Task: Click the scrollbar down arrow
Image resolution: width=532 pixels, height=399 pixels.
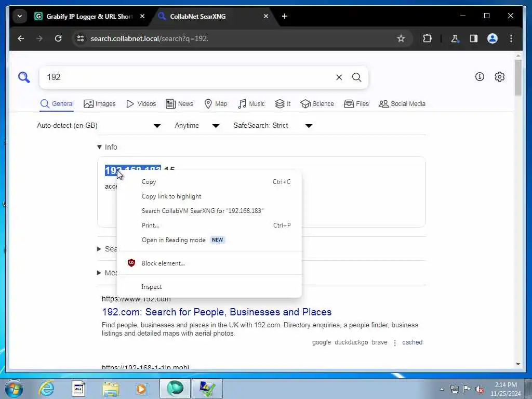Action: tap(518, 364)
